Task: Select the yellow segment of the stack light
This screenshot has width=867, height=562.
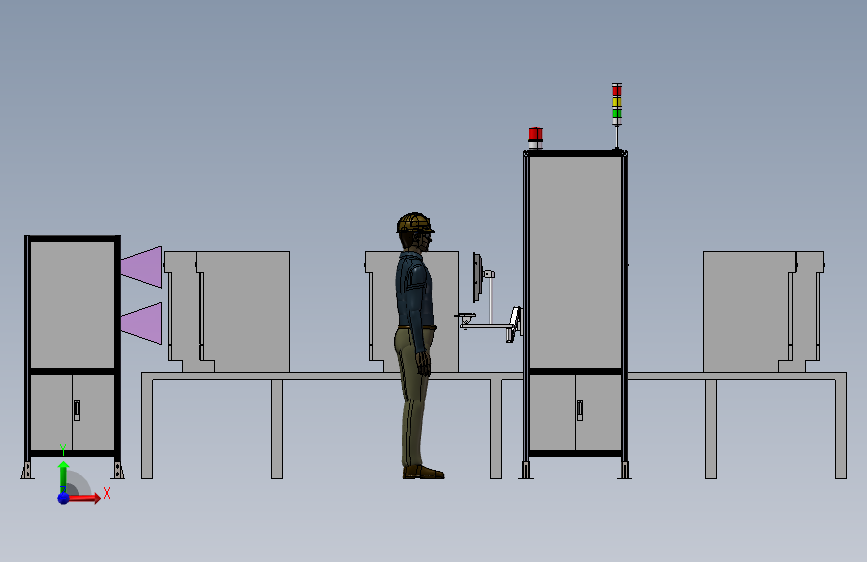Action: tap(617, 102)
